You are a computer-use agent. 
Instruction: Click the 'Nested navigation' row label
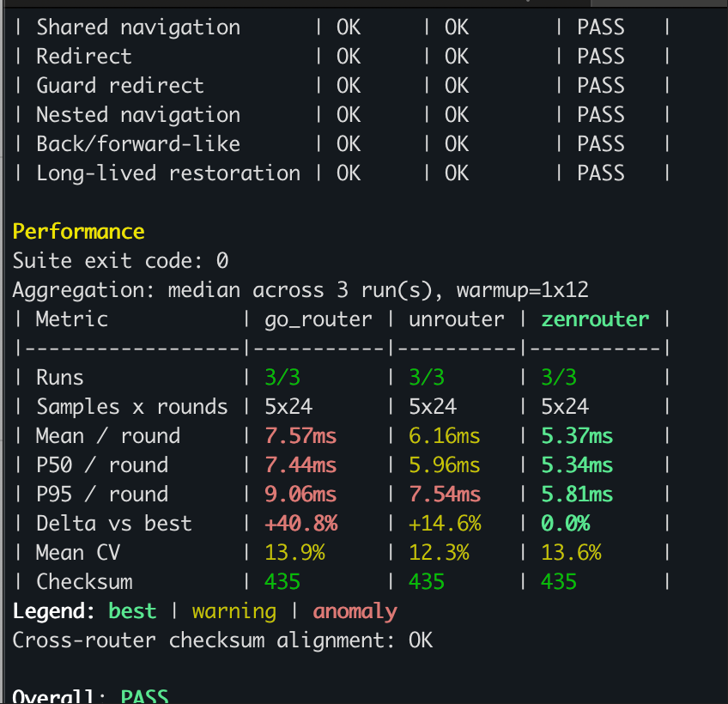138,115
